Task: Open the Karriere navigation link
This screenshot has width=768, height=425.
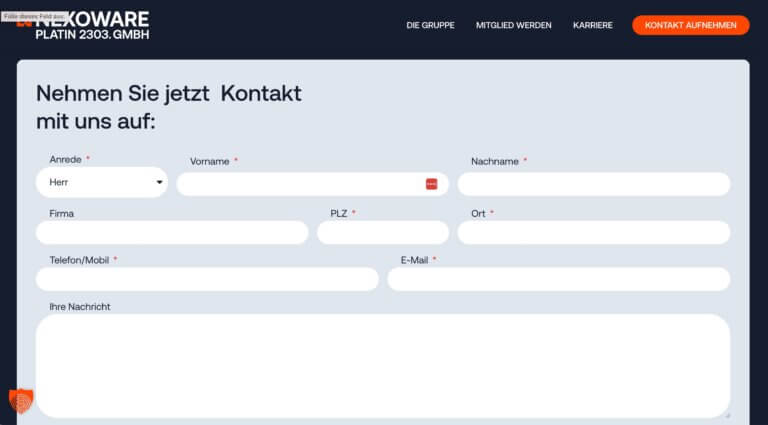Action: tap(593, 25)
